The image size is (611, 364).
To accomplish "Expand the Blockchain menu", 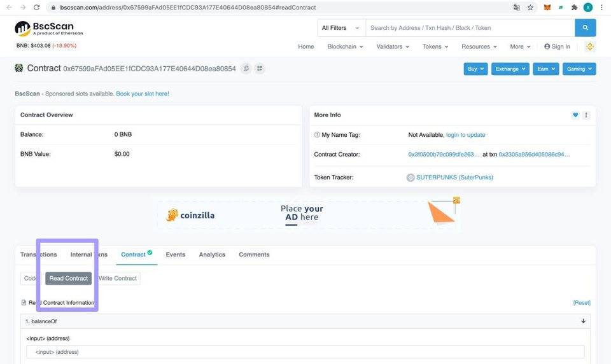I will (x=345, y=46).
